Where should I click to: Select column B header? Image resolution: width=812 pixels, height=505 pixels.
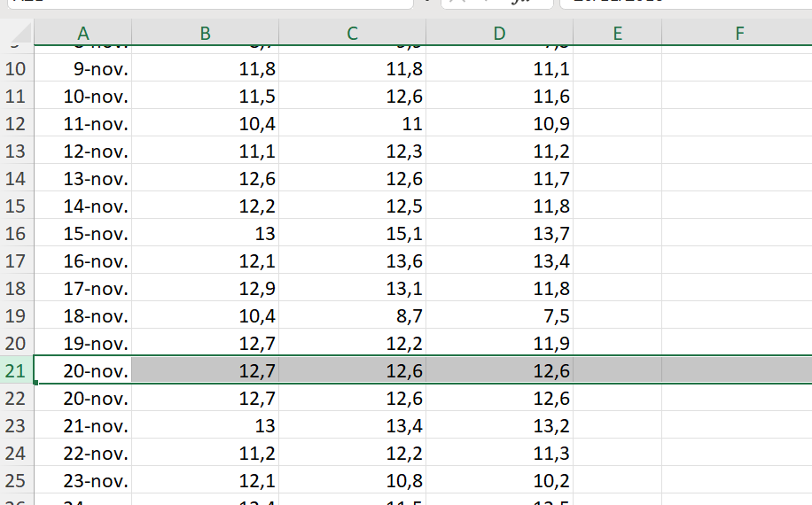pyautogui.click(x=205, y=34)
